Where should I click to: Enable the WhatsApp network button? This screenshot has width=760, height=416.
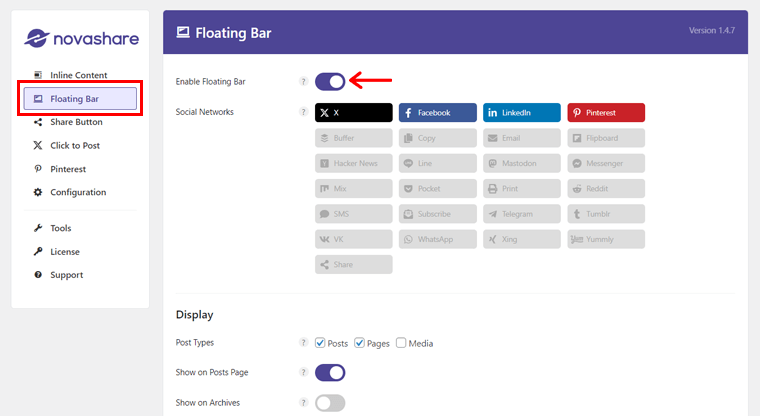coord(438,239)
